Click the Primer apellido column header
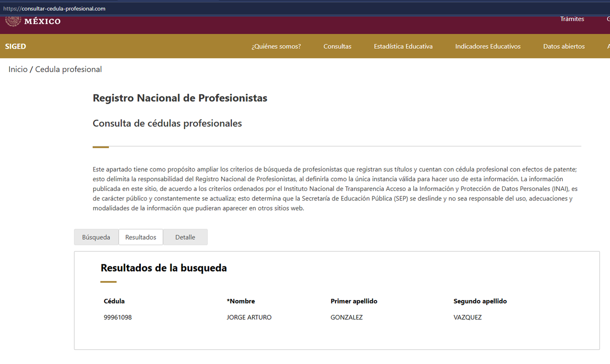Viewport: 610px width, 364px height. pos(354,301)
